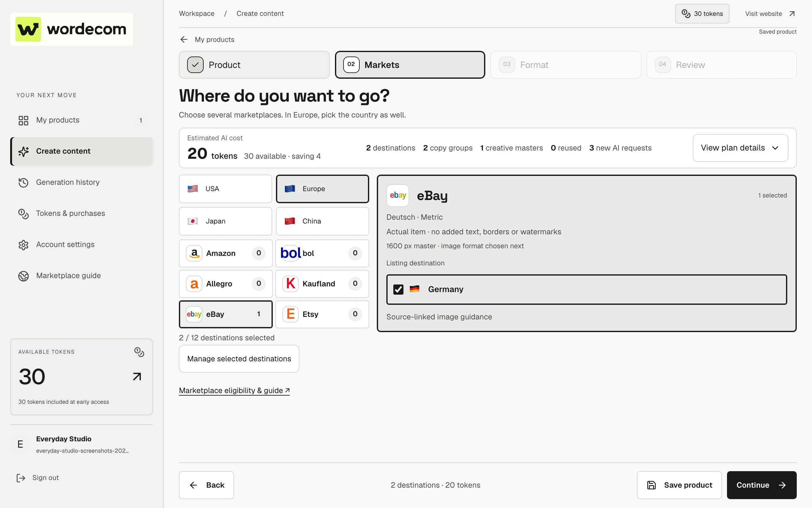Click the Everyday Studio avatar letter E
812x508 pixels.
pos(20,444)
